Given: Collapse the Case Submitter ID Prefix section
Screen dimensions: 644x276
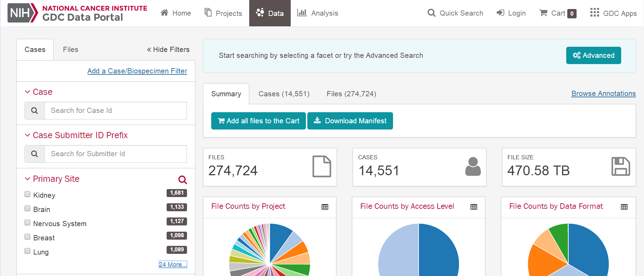Looking at the screenshot, I should [76, 135].
